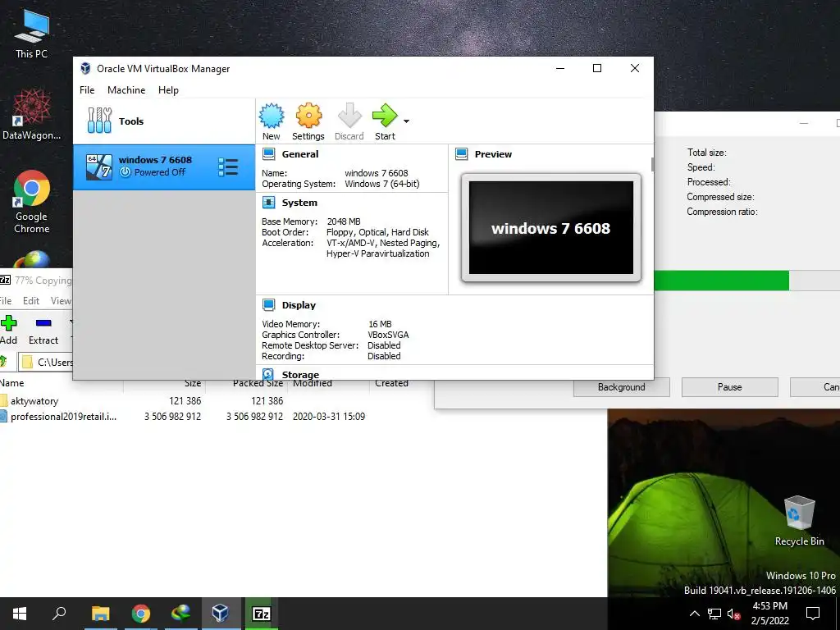The width and height of the screenshot is (840, 630).
Task: Click the VirtualBox title bar cube icon
Action: pyautogui.click(x=85, y=69)
